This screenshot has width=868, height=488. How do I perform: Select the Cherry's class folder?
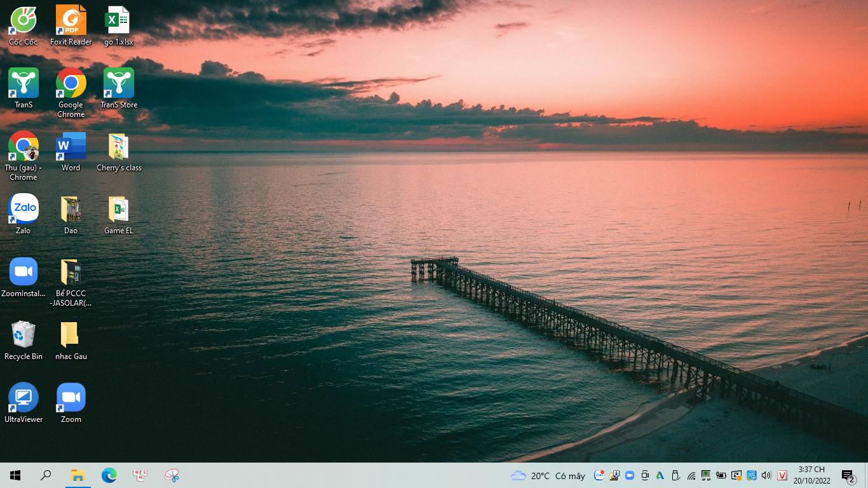119,147
